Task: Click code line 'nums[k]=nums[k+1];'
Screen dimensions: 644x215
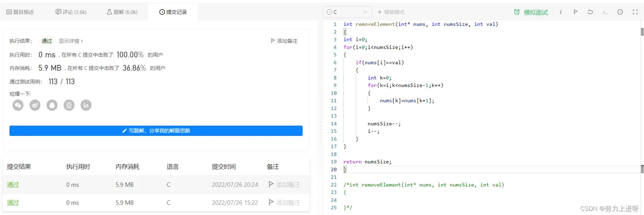Action: 407,101
